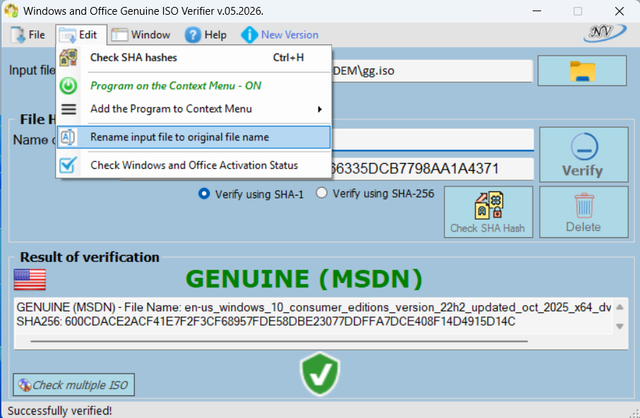Close the open Edit menu

click(81, 35)
